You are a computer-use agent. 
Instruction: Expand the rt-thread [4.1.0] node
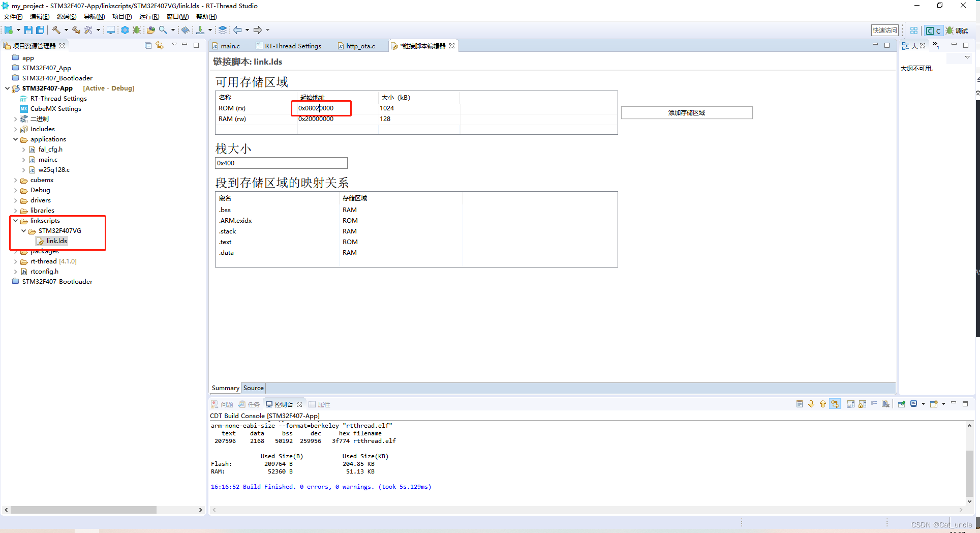click(x=16, y=261)
